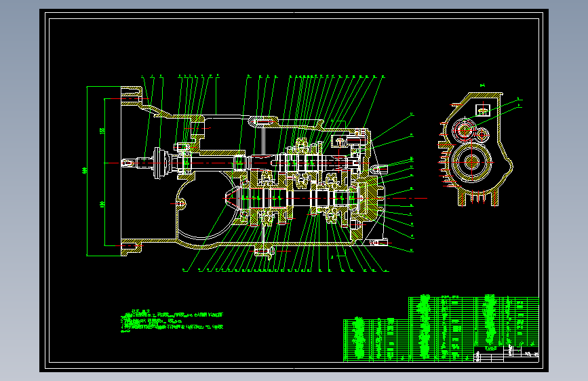
Task: Click the countershaft red centerline
Action: point(326,198)
